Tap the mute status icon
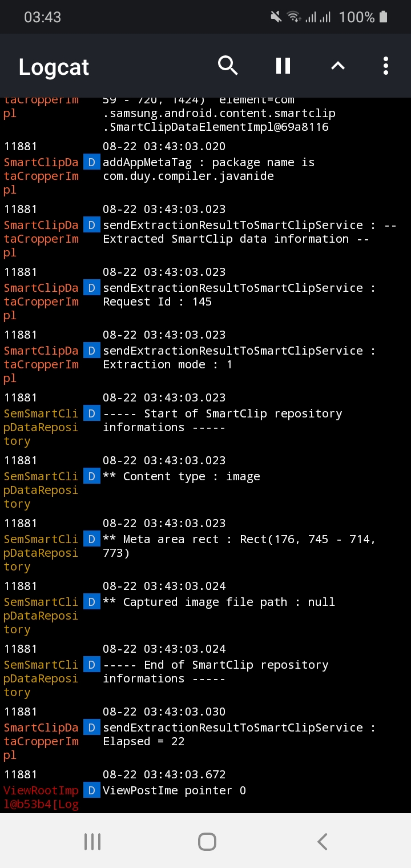This screenshot has width=411, height=868. [275, 17]
